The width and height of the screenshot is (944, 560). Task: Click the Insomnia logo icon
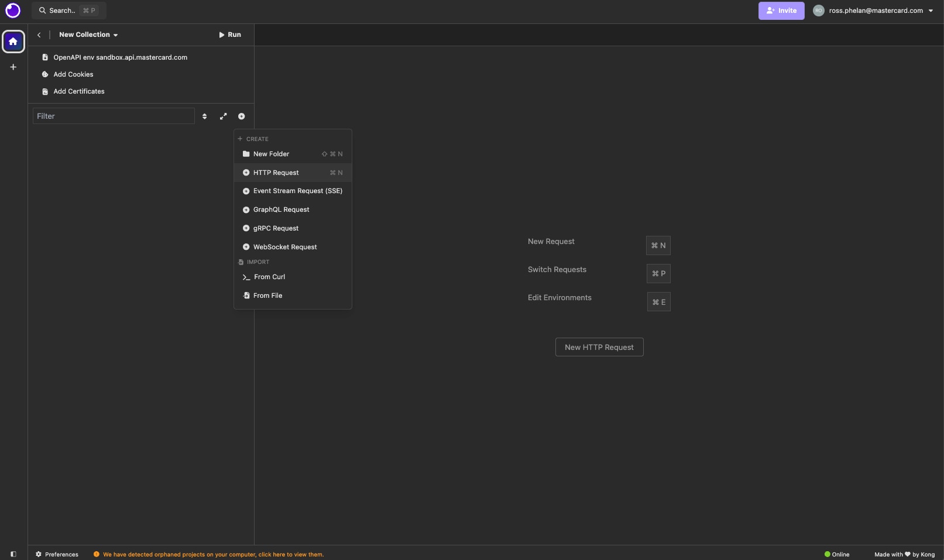coord(13,11)
